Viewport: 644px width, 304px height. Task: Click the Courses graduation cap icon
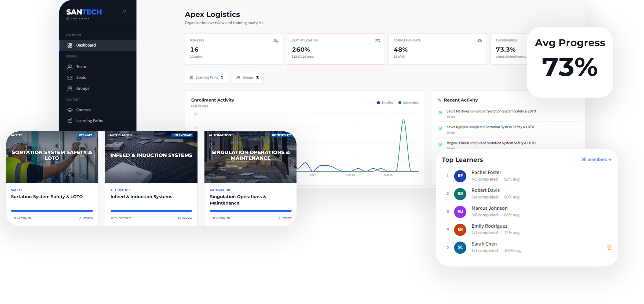pyautogui.click(x=70, y=110)
